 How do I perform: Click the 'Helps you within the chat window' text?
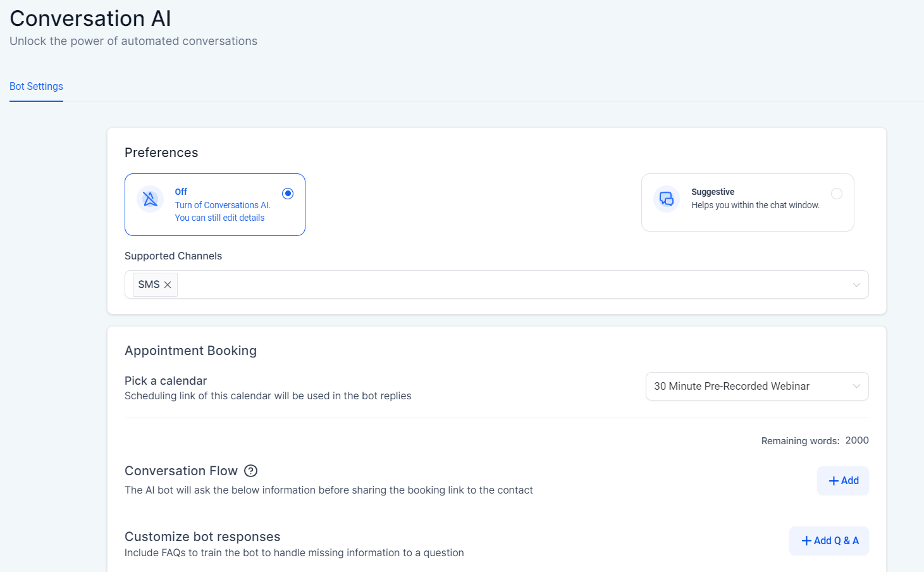click(x=755, y=205)
